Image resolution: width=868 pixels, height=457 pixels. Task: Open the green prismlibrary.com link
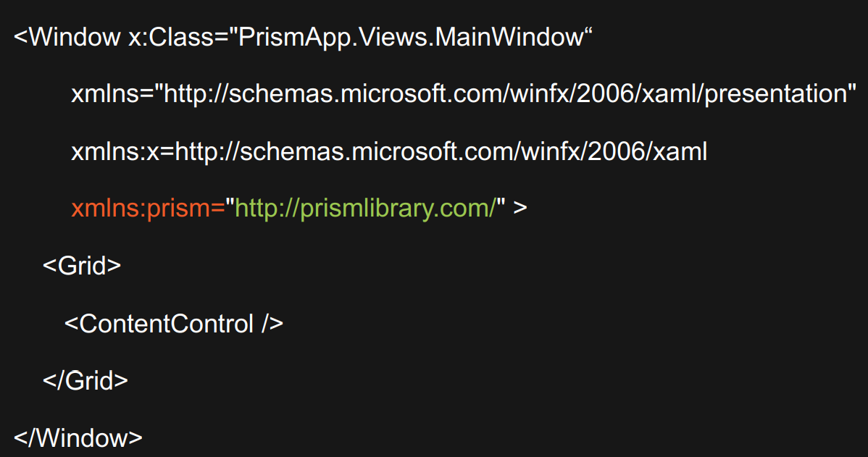(365, 209)
